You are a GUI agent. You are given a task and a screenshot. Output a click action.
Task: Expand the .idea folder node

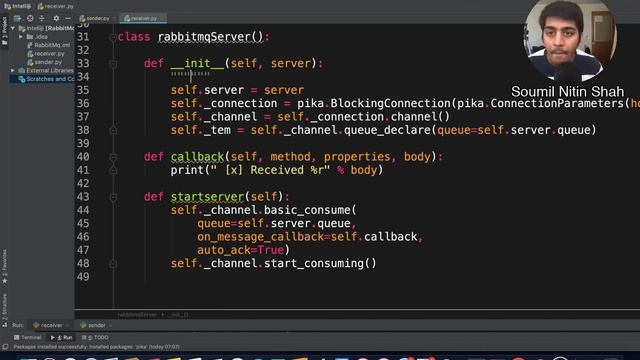(x=21, y=37)
